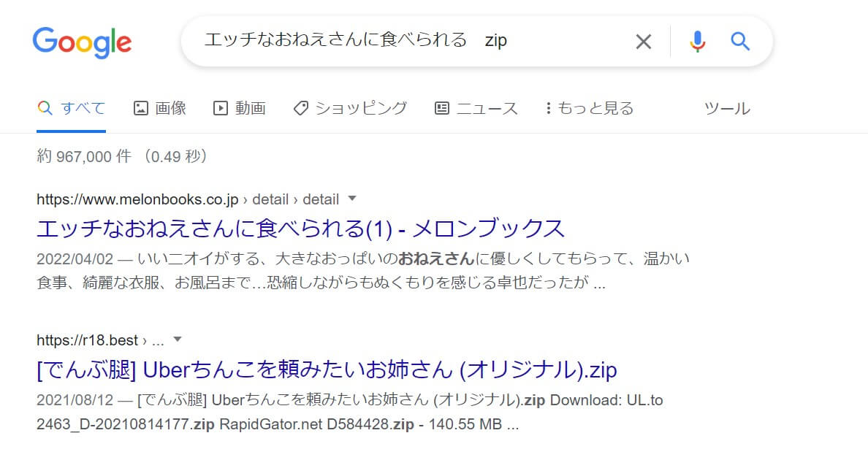
Task: Click the newspaper icon beside ニュース
Action: click(442, 108)
